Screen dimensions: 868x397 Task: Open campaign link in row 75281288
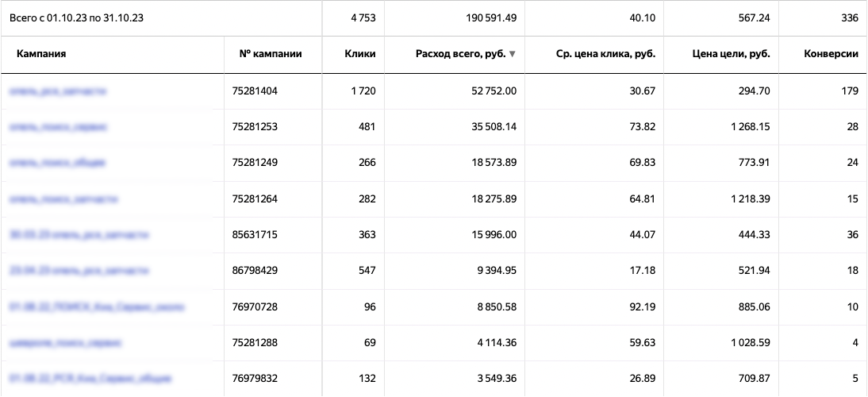pos(65,343)
